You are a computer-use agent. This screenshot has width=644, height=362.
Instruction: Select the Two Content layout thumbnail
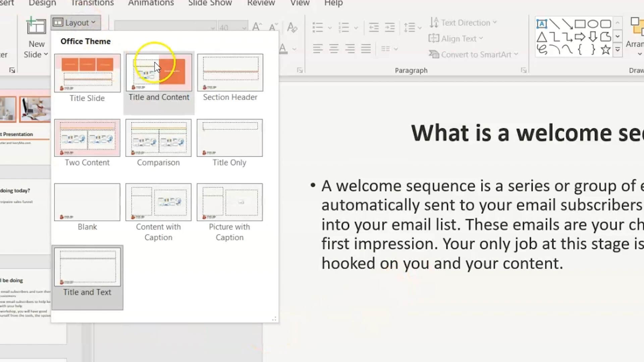tap(87, 137)
